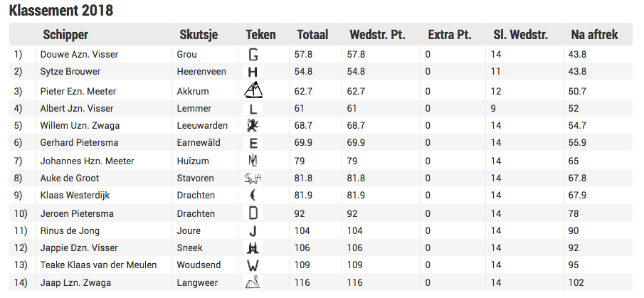Click the Woudsend 'W' sail emblem

[253, 265]
